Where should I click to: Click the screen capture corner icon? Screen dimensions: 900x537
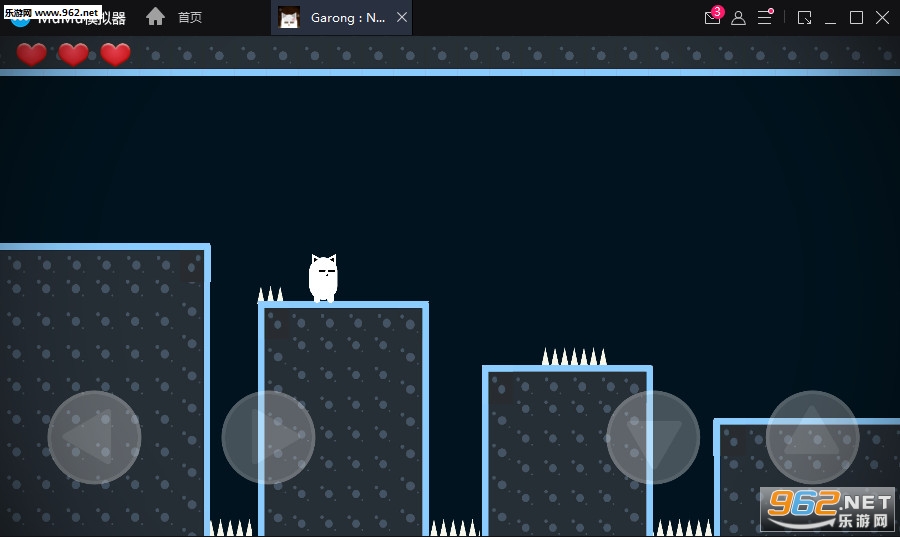click(x=805, y=18)
